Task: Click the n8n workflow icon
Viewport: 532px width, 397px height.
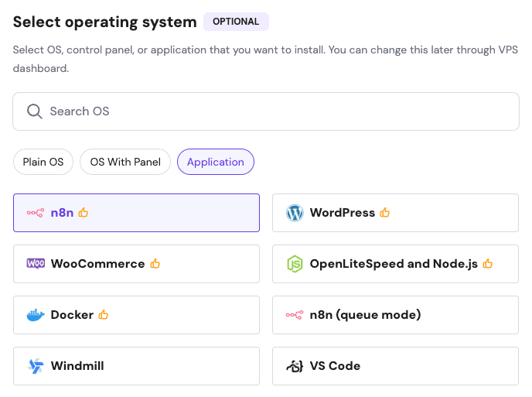Action: point(36,213)
